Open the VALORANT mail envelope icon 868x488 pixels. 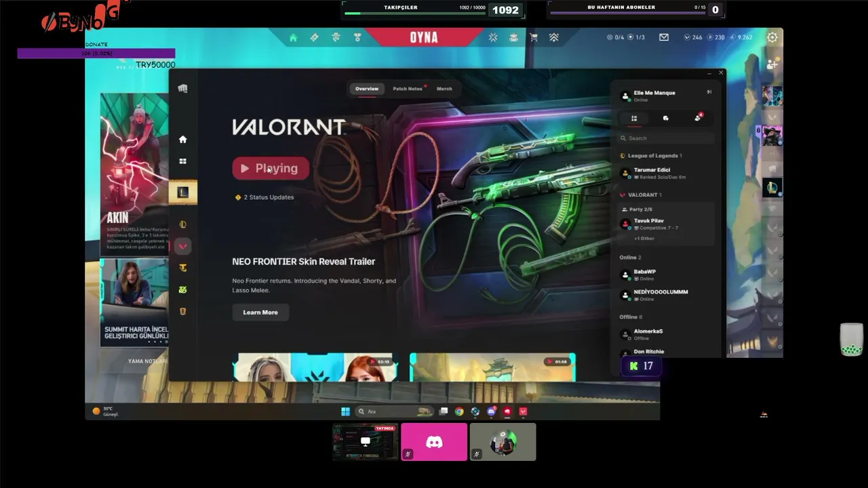(664, 37)
